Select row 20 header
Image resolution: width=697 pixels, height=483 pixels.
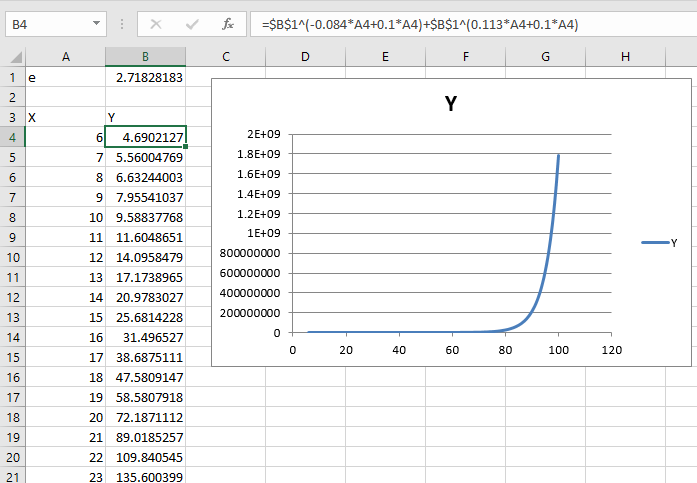(12, 457)
